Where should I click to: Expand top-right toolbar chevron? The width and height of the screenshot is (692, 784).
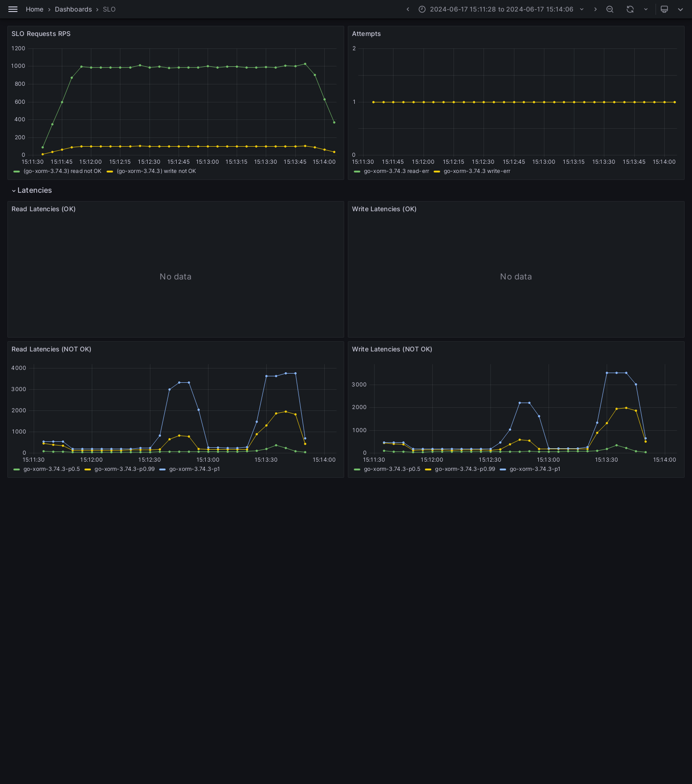(x=680, y=9)
